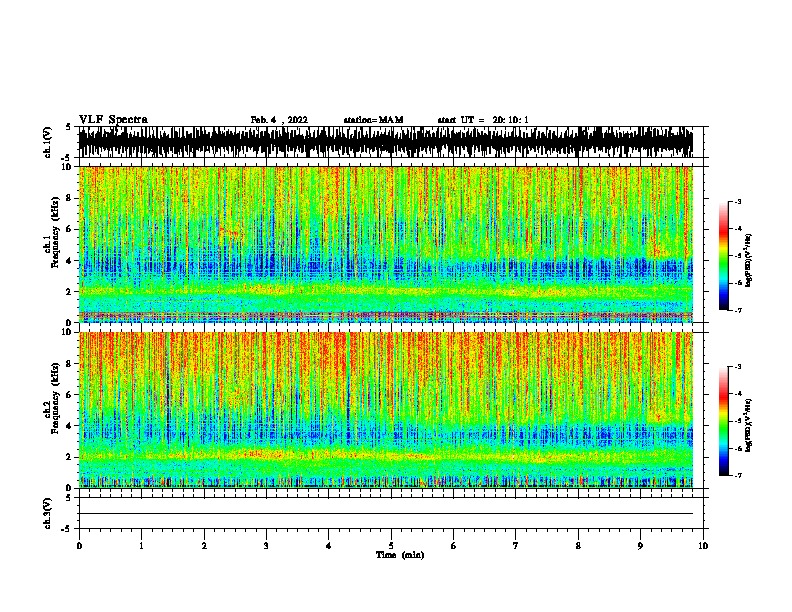Click the 'start UT = 20:10:1' text
This screenshot has height=612, width=792.
[483, 120]
